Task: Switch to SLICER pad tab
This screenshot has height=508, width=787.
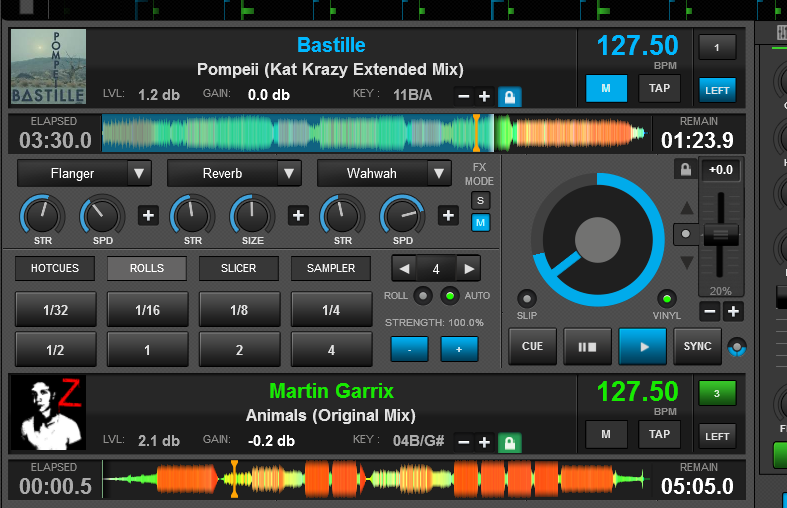Action: 238,269
